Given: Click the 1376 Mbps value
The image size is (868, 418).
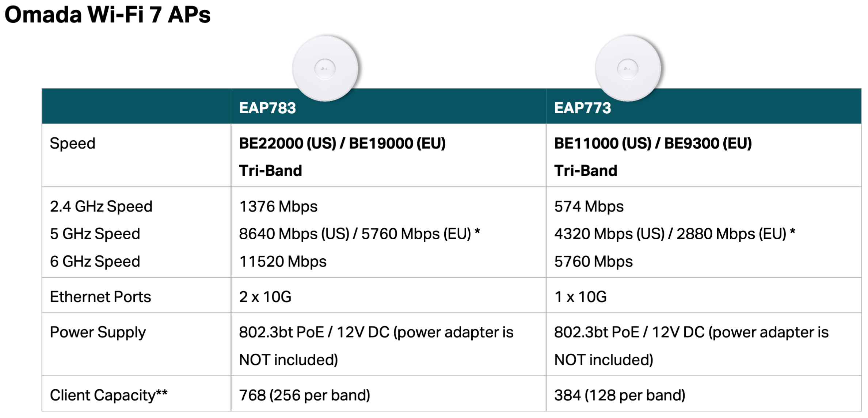Looking at the screenshot, I should pyautogui.click(x=278, y=206).
